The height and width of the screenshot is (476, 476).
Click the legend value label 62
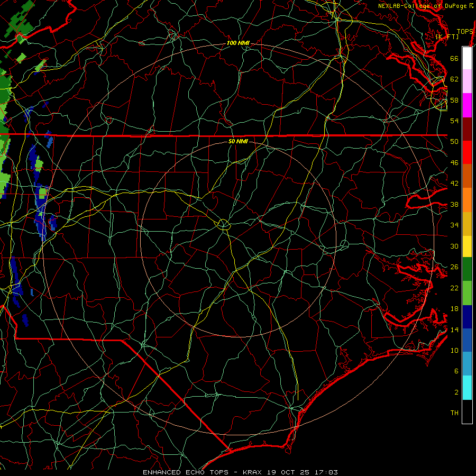tap(454, 79)
